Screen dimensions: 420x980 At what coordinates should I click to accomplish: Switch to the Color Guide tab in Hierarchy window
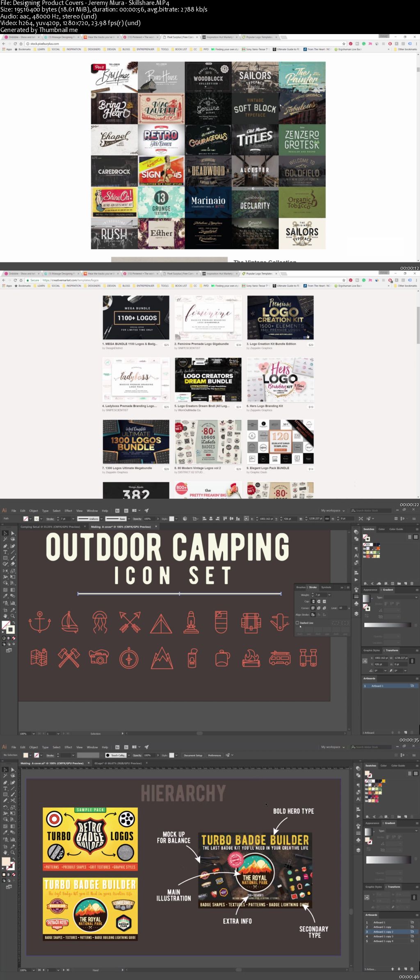398,765
